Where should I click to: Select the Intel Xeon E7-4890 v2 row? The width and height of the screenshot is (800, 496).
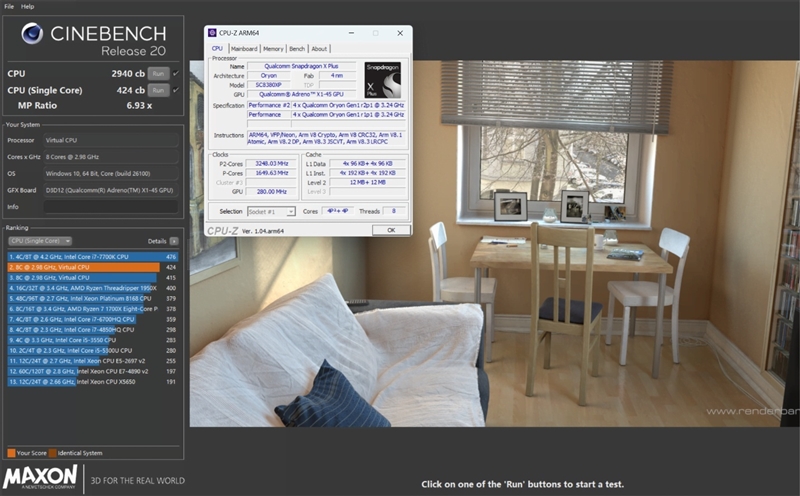pyautogui.click(x=92, y=371)
